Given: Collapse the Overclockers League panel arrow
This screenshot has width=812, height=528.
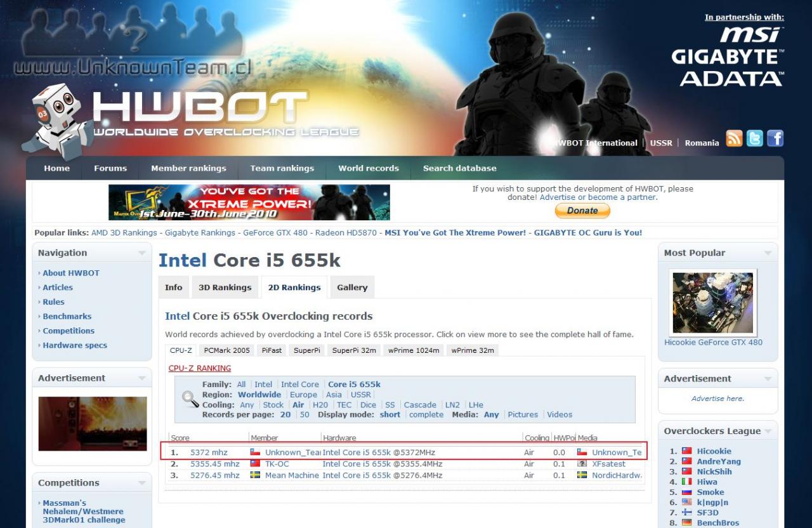Looking at the screenshot, I should click(x=768, y=432).
